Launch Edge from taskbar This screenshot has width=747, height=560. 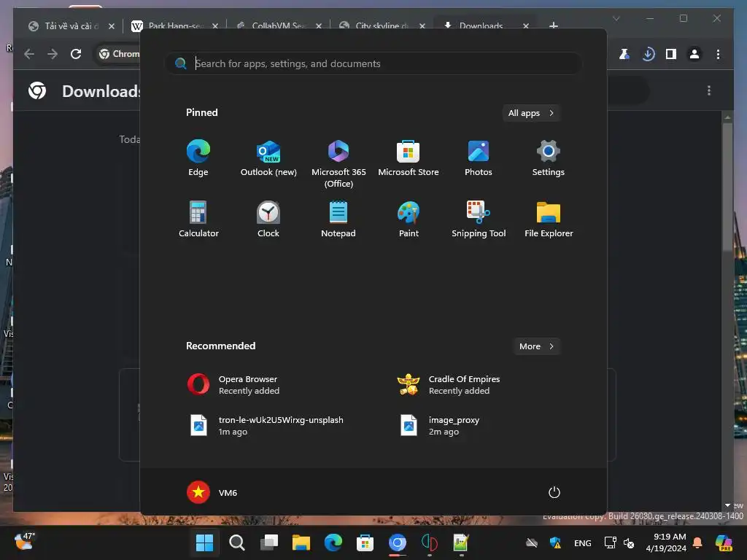pos(333,542)
